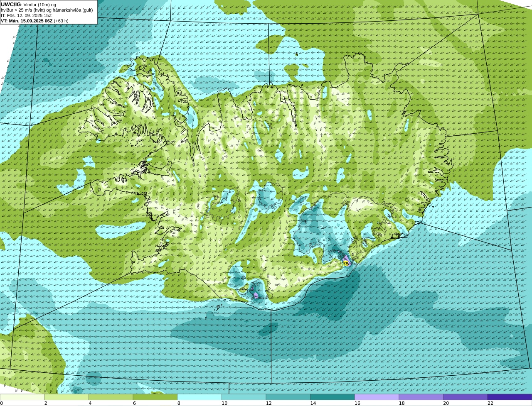Click the 'IT: Fös. 12. 09. 2025 15Z' line

(26, 15)
